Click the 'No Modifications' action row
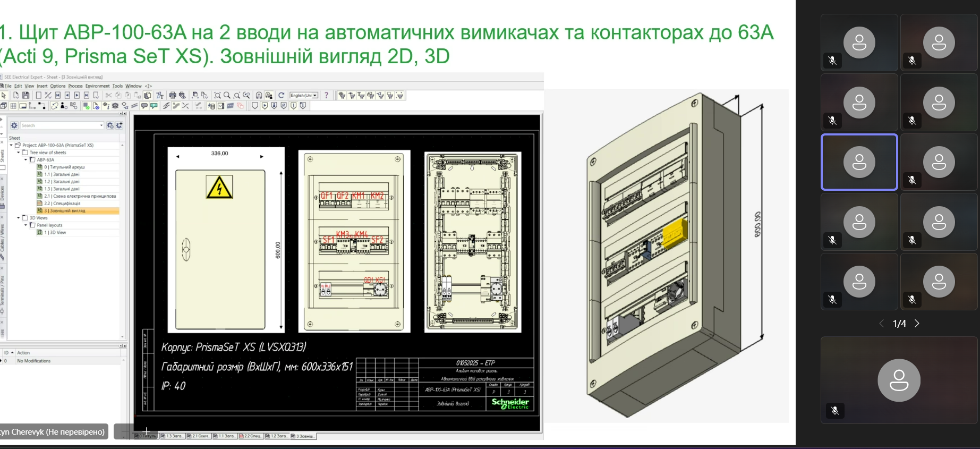The height and width of the screenshot is (449, 980). click(x=34, y=361)
